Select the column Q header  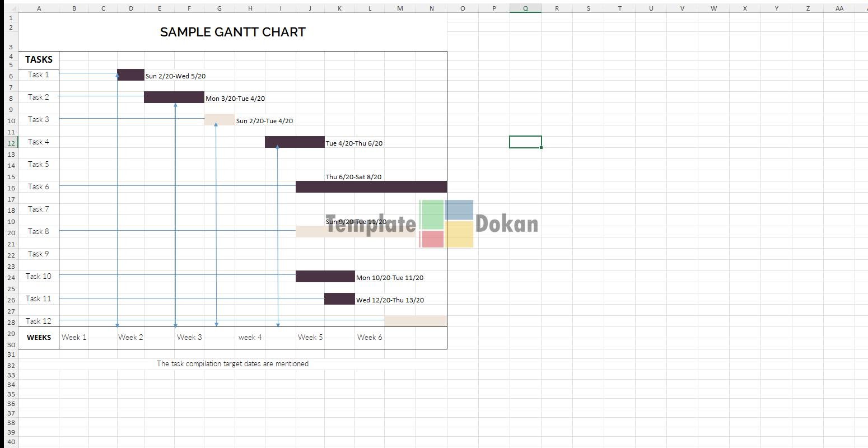click(x=525, y=8)
